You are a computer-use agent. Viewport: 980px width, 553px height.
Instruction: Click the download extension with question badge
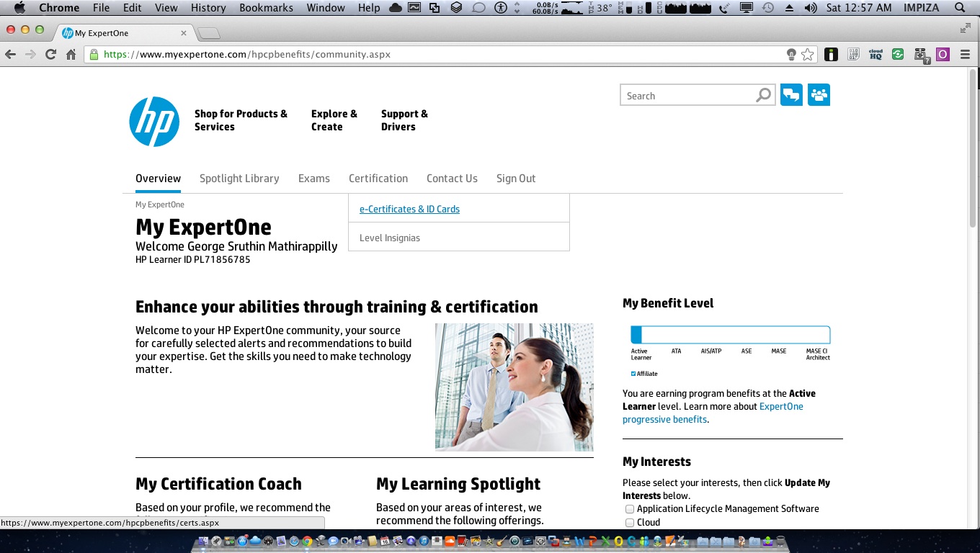click(x=920, y=55)
